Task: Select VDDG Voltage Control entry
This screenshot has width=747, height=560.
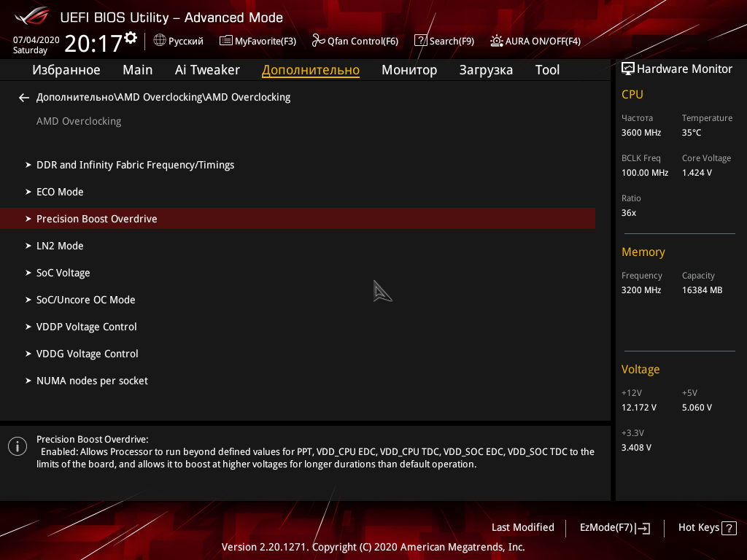Action: 88,354
